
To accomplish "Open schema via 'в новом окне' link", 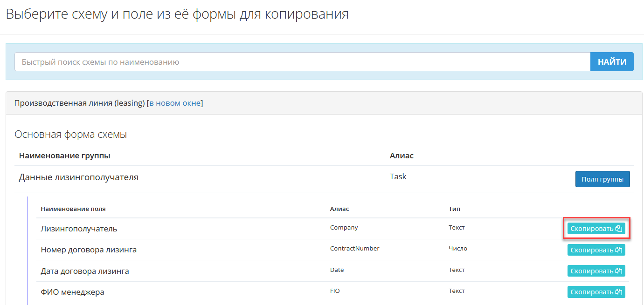I will tap(175, 103).
